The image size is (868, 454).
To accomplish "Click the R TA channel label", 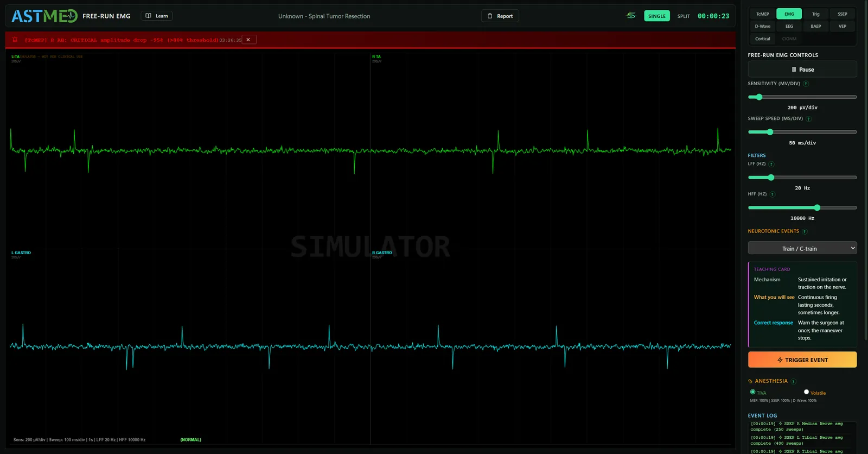I will [376, 56].
